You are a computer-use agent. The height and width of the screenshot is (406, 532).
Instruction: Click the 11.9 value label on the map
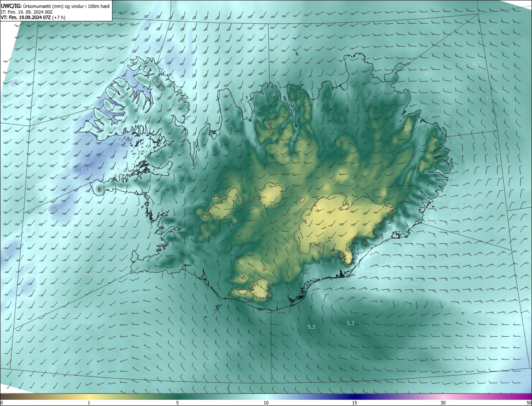pyautogui.click(x=86, y=170)
